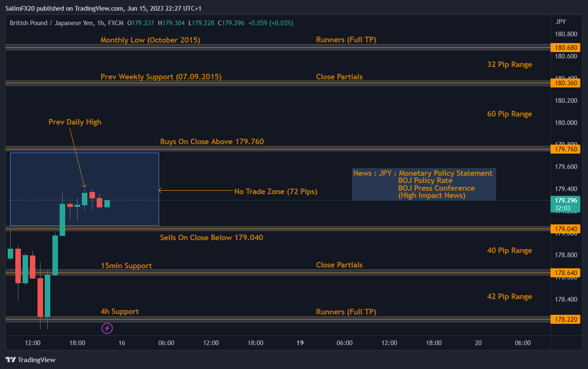Select the 178.220 price axis label
The image size is (588, 369).
[x=565, y=319]
